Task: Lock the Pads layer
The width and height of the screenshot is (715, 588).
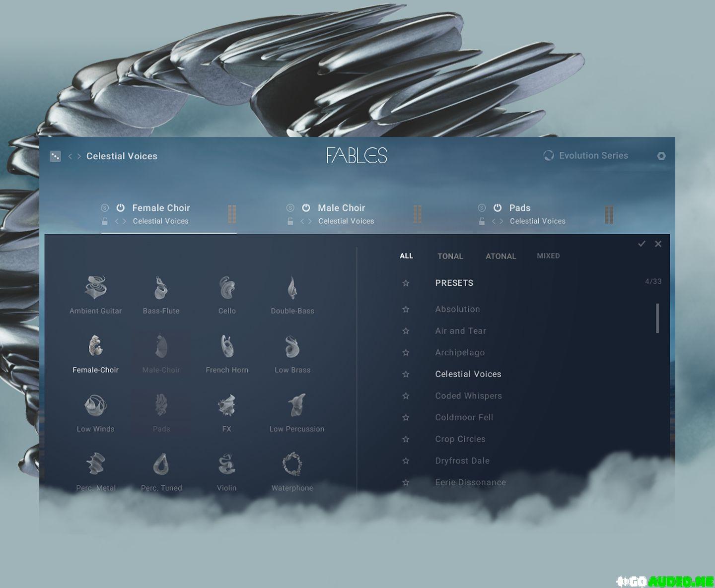Action: pos(482,221)
